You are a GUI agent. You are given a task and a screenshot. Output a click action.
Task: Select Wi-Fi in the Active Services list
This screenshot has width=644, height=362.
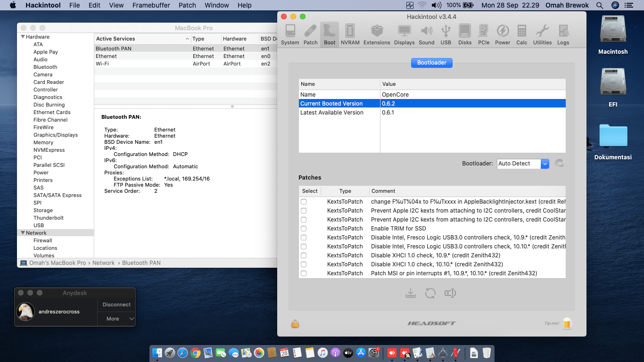click(102, 64)
